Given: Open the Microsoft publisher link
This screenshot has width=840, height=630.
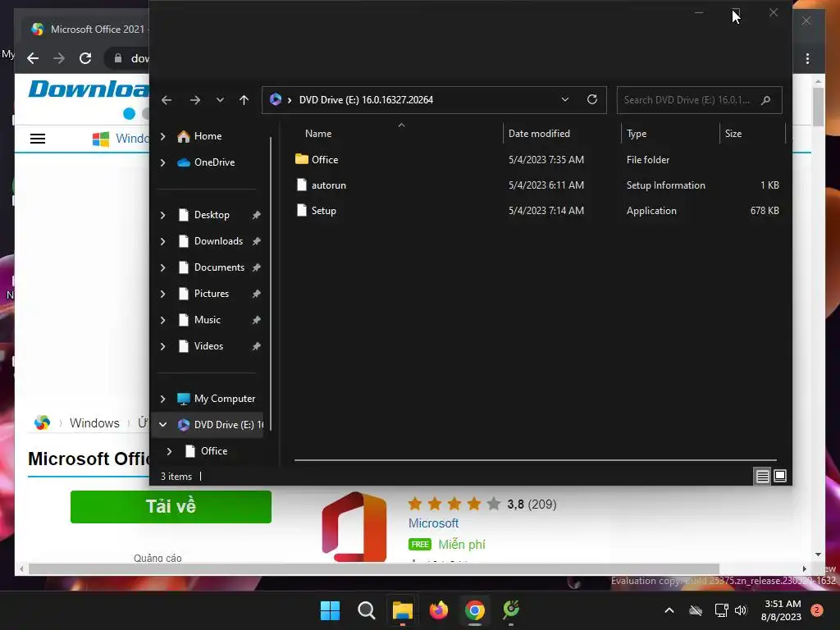Looking at the screenshot, I should tap(433, 523).
